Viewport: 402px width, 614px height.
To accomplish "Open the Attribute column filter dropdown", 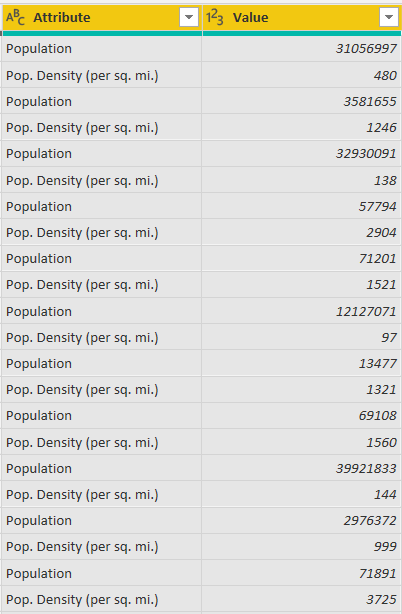I will click(189, 17).
